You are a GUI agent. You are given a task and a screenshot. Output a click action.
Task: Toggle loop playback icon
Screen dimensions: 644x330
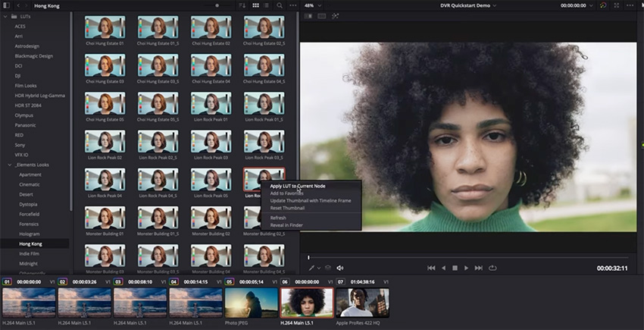492,268
